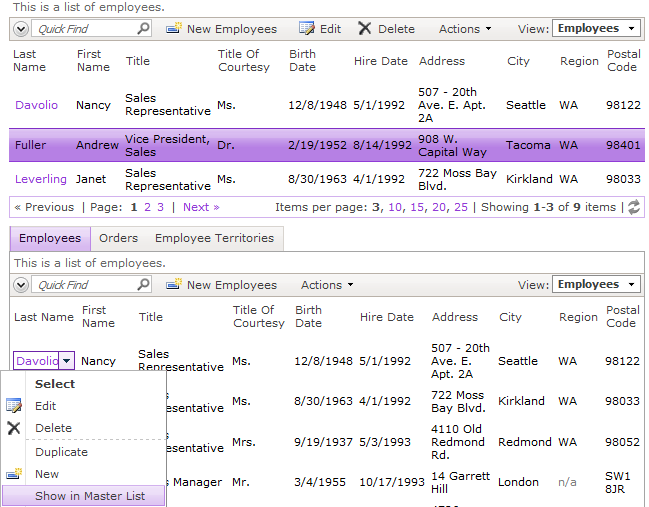The width and height of the screenshot is (649, 507).
Task: Click the 98401 postal code cell
Action: pos(623,145)
